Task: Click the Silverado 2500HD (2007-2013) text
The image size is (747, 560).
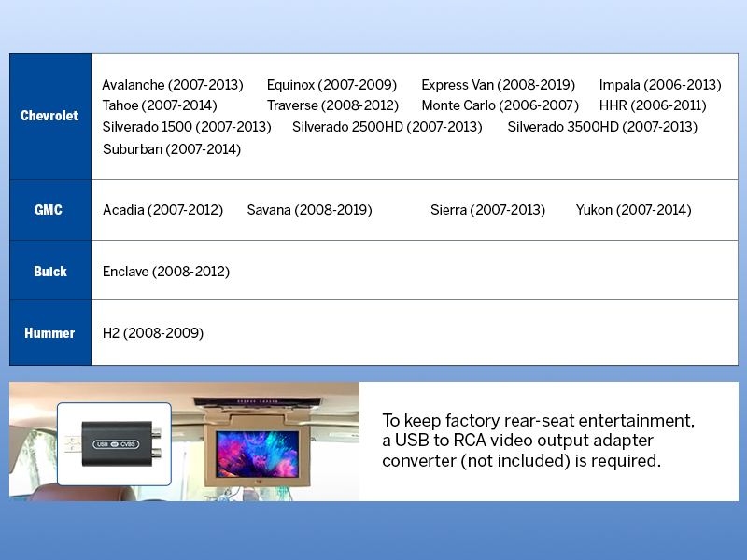Action: 388,127
